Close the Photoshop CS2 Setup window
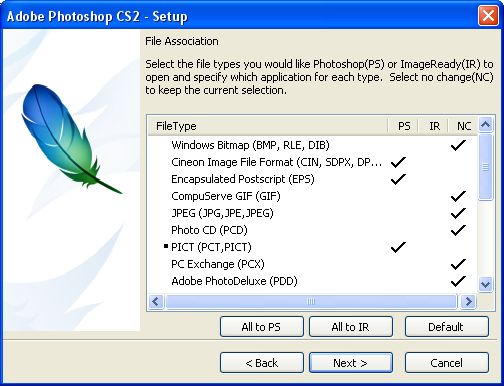 coord(488,16)
